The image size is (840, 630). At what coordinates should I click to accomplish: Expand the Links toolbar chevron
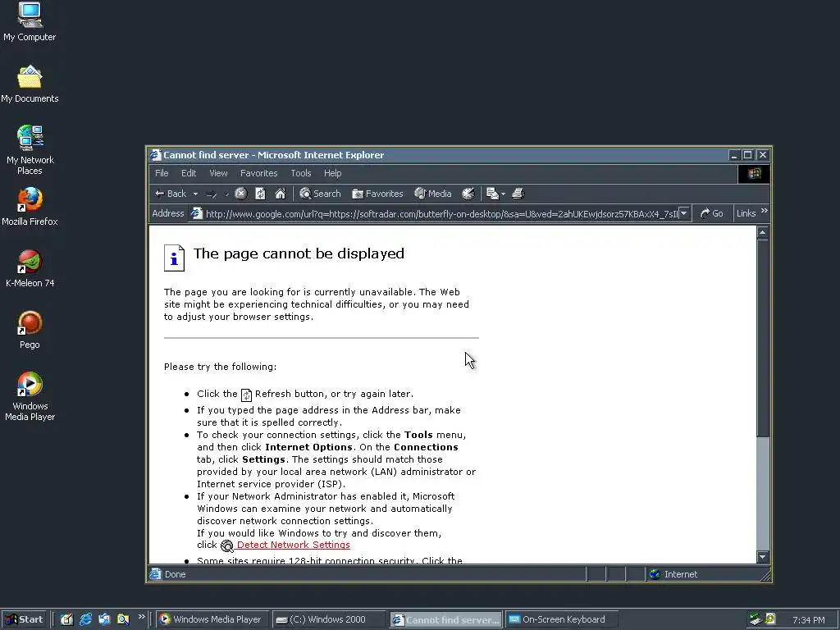pos(765,211)
